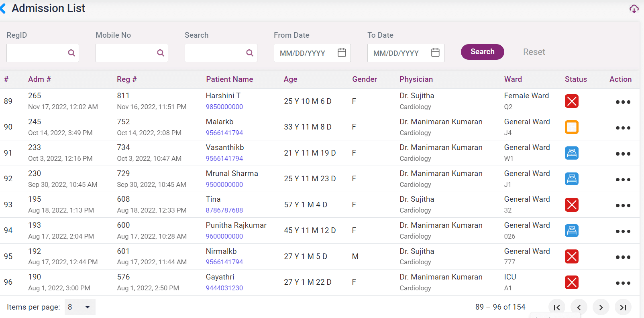
Task: Click the red status icon for Harshini T
Action: click(571, 101)
